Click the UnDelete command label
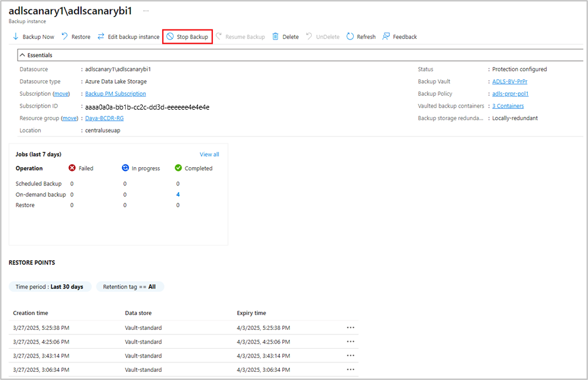The width and height of the screenshot is (588, 380). click(x=328, y=37)
